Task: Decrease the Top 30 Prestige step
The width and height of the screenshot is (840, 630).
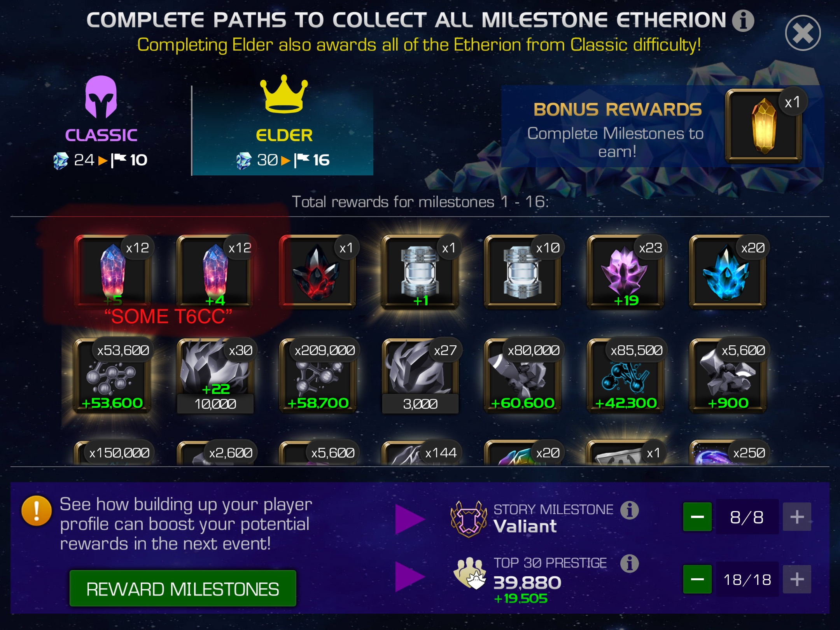Action: click(x=697, y=579)
